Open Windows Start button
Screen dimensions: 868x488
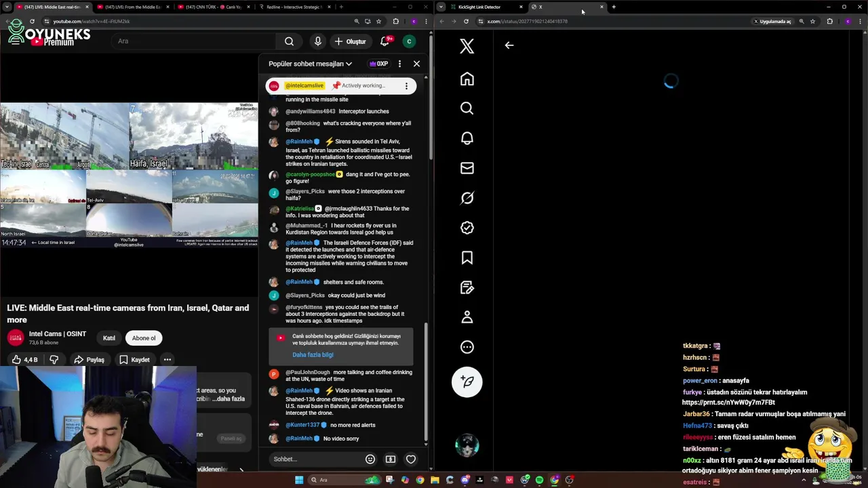tap(298, 480)
